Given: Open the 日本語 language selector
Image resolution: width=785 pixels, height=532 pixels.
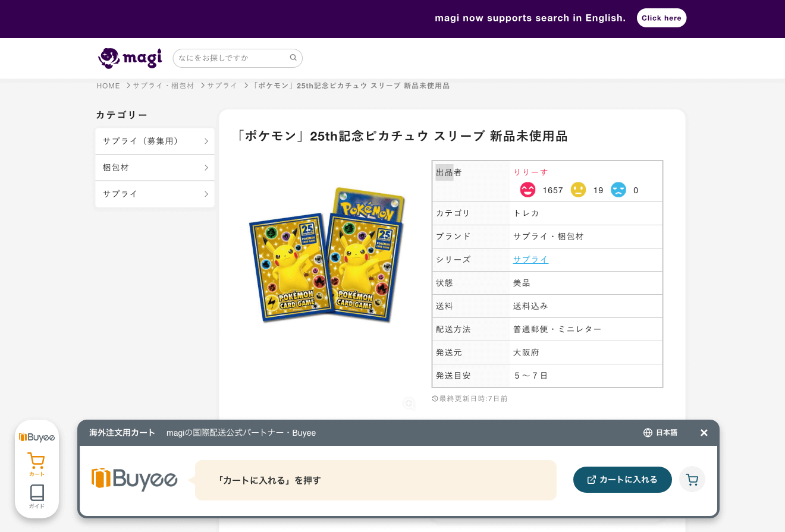Looking at the screenshot, I should (x=661, y=433).
